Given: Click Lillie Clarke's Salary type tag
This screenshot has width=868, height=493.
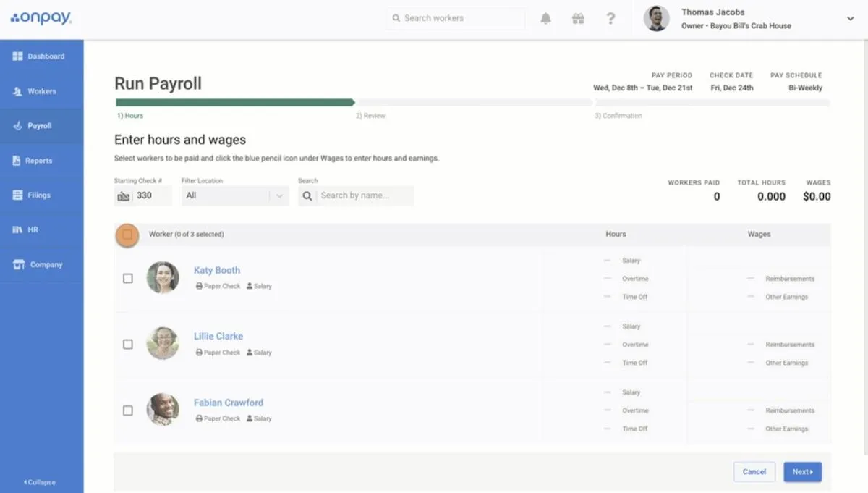Looking at the screenshot, I should [x=259, y=353].
